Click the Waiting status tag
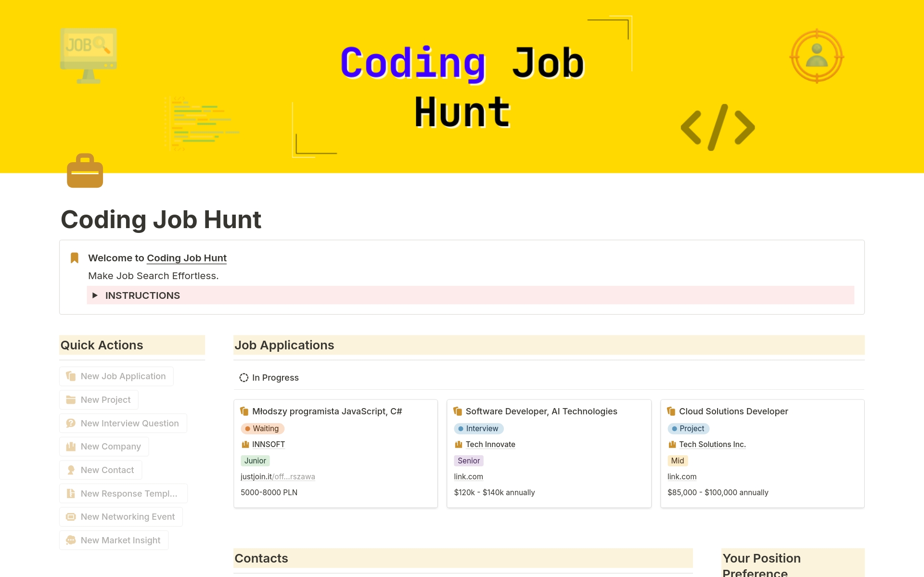 point(262,428)
